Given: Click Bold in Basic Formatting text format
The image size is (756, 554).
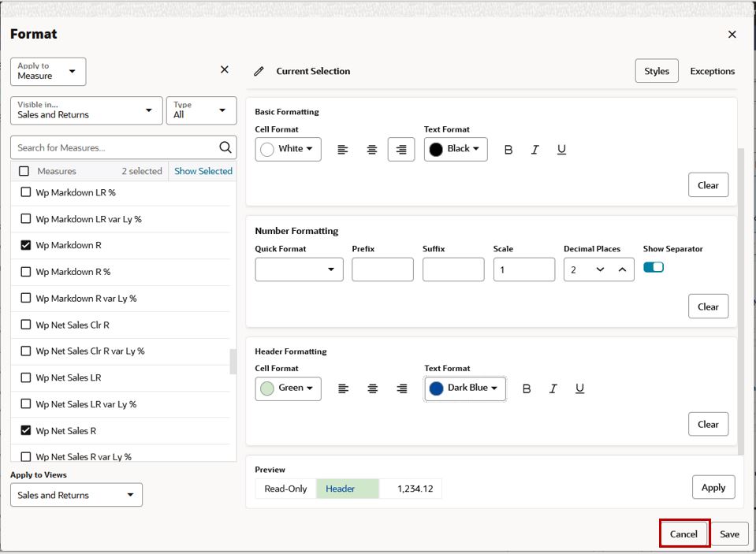Looking at the screenshot, I should click(508, 150).
